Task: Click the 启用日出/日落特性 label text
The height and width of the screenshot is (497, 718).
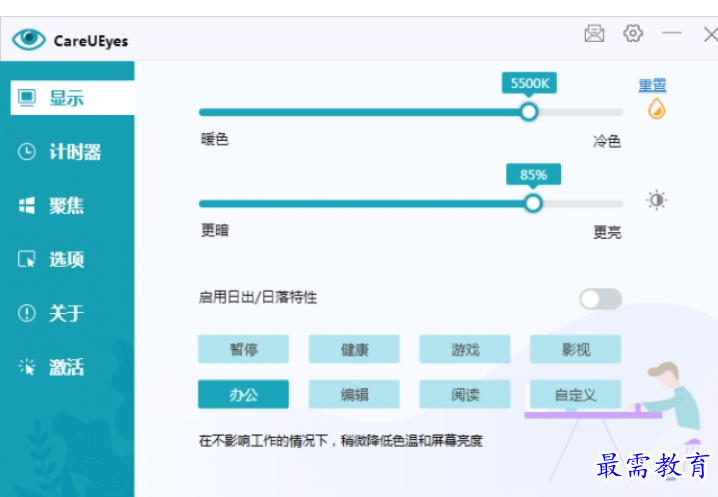Action: [x=257, y=297]
